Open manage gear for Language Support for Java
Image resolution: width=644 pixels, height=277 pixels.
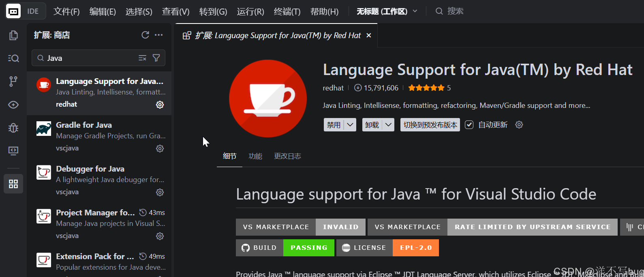160,105
